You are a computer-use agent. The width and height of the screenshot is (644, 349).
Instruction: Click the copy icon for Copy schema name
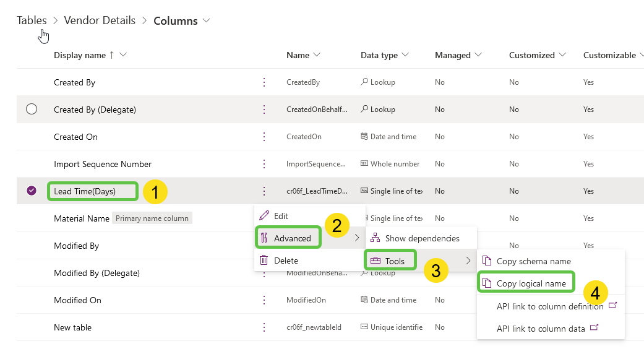[486, 261]
